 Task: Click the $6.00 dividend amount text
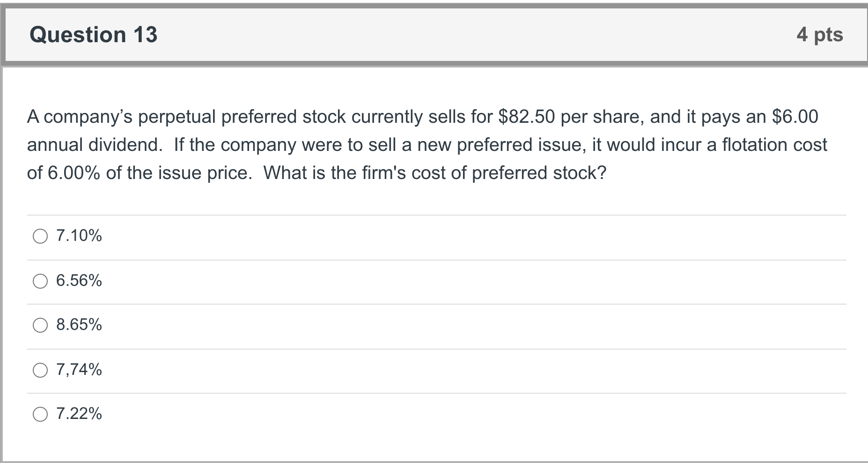794,117
